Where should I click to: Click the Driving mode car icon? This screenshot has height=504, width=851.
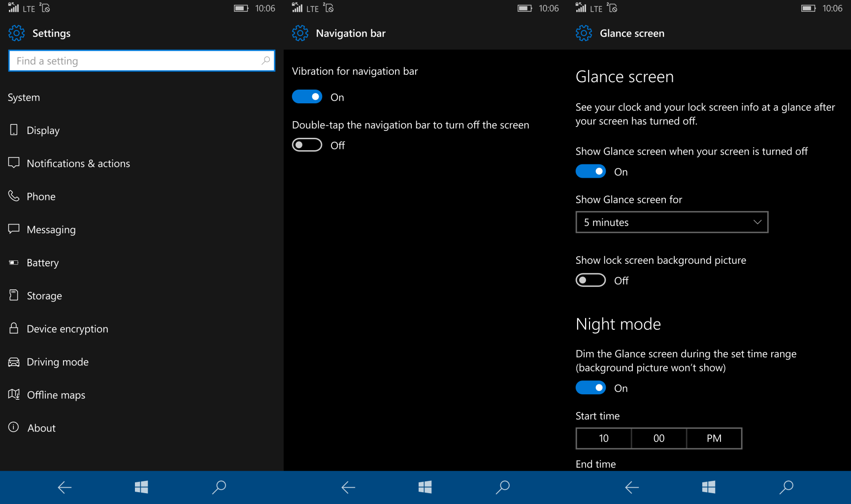pos(14,362)
